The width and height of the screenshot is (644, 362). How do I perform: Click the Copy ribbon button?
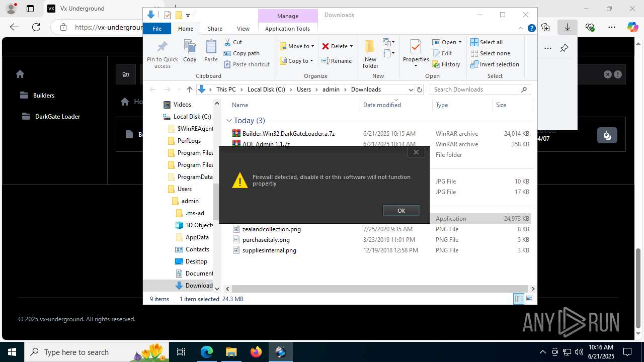(x=190, y=51)
